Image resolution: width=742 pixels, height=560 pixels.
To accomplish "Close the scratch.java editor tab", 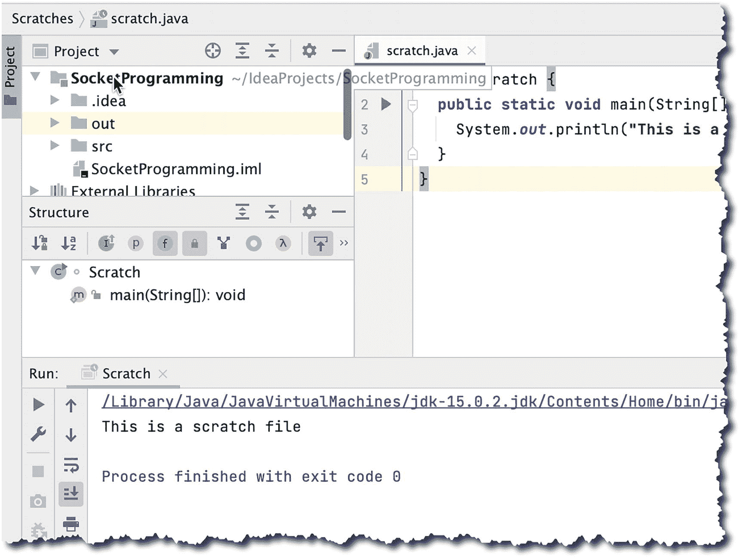I will (472, 51).
